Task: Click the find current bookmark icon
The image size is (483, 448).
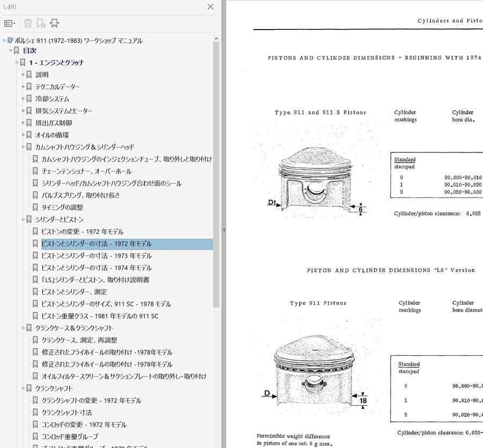Action: (55, 24)
